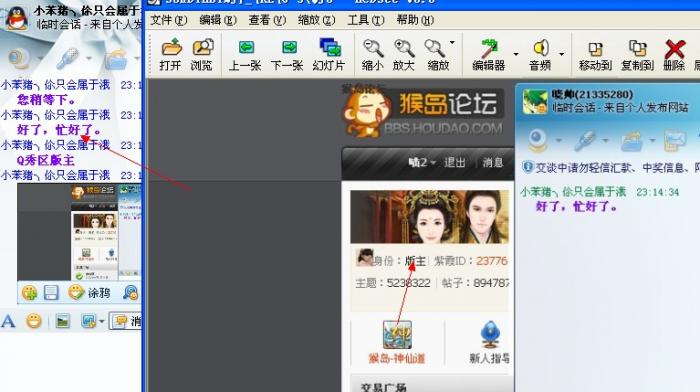Open the 工具(T) menu
The image size is (700, 392).
pyautogui.click(x=366, y=20)
